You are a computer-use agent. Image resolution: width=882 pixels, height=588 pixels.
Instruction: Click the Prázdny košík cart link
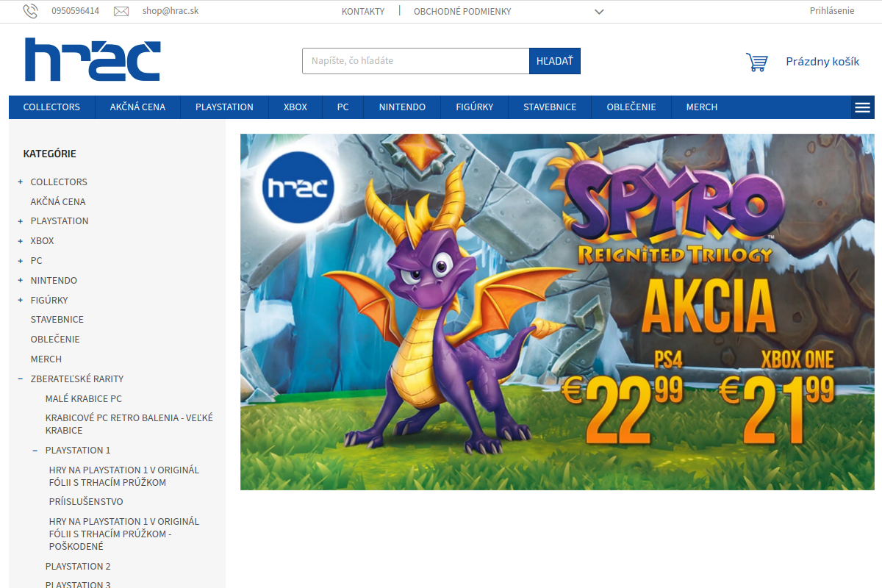point(822,62)
